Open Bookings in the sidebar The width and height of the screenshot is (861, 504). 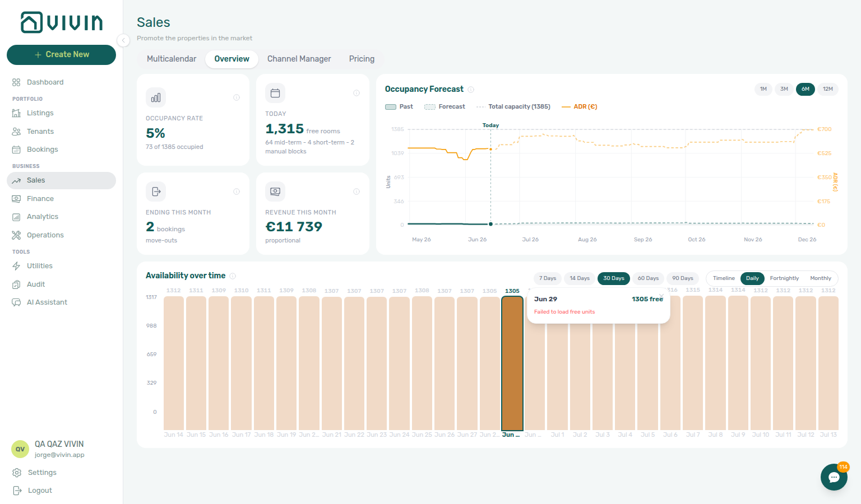[x=62, y=150]
